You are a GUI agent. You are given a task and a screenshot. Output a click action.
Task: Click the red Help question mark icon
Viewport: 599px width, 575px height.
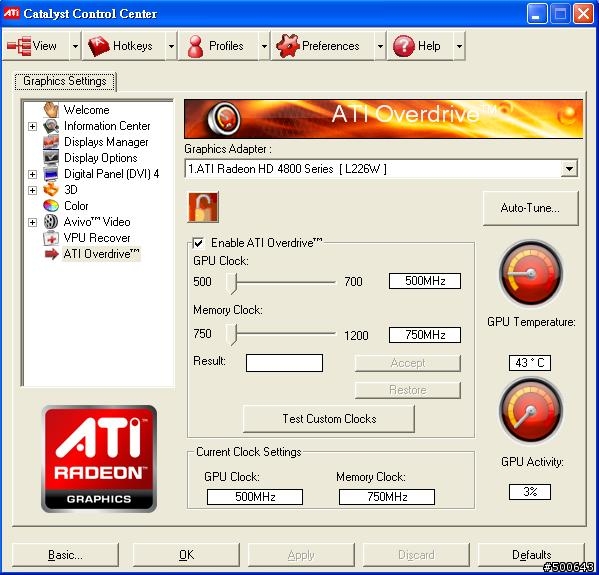403,46
